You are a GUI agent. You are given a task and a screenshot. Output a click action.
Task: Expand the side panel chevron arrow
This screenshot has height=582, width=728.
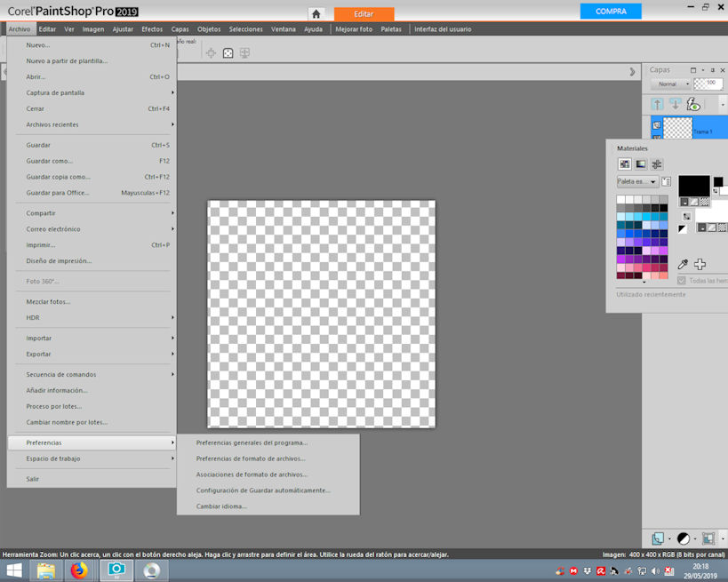(x=632, y=72)
